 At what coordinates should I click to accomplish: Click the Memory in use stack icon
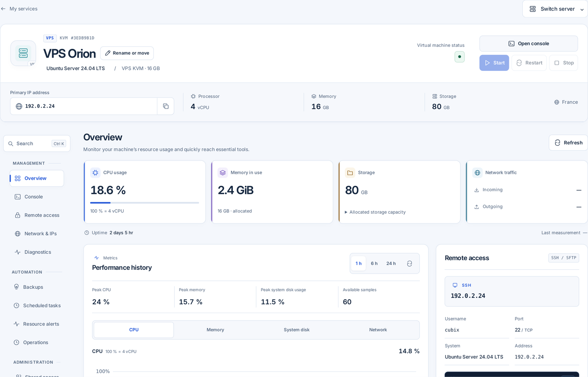click(223, 173)
